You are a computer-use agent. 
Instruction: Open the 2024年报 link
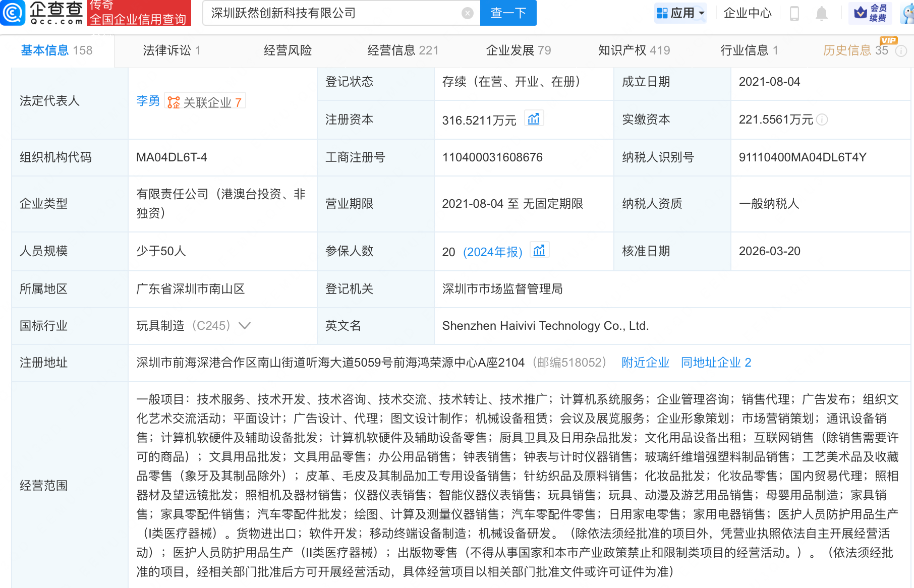[493, 252]
